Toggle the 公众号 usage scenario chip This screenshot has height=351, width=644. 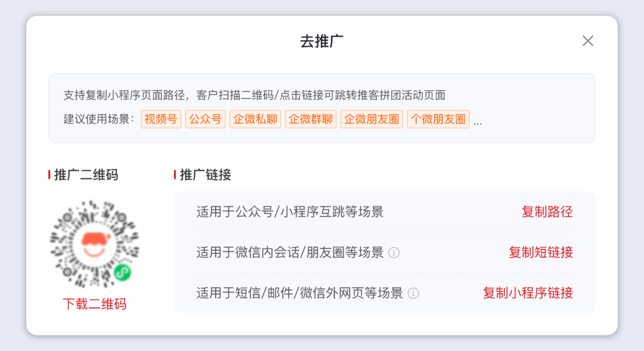[x=205, y=119]
